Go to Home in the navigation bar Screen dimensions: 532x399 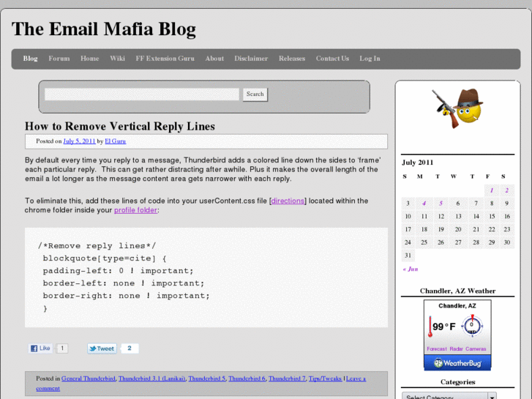(89, 59)
